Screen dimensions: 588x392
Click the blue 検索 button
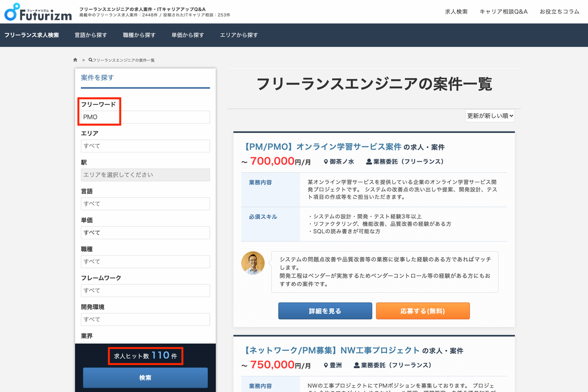click(146, 378)
